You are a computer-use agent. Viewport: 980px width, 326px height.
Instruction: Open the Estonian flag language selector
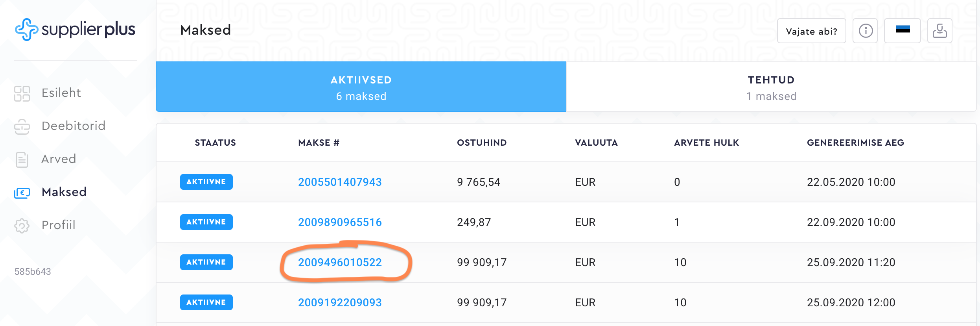coord(903,31)
